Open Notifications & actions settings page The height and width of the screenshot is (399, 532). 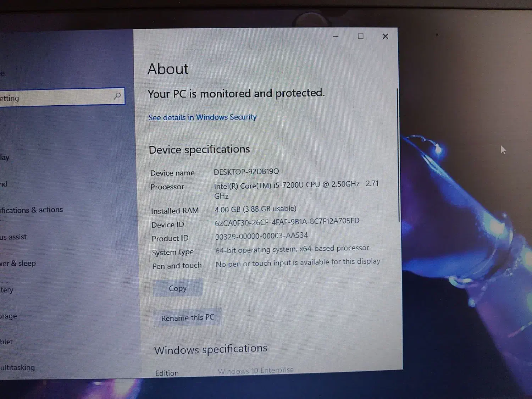pyautogui.click(x=32, y=210)
